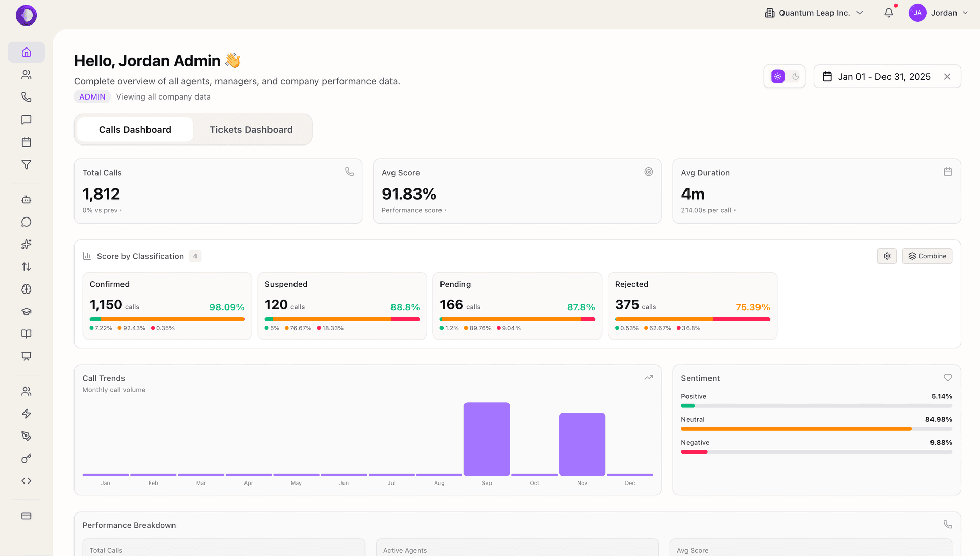
Task: Click the Combine button in Score by Classification
Action: (x=927, y=256)
